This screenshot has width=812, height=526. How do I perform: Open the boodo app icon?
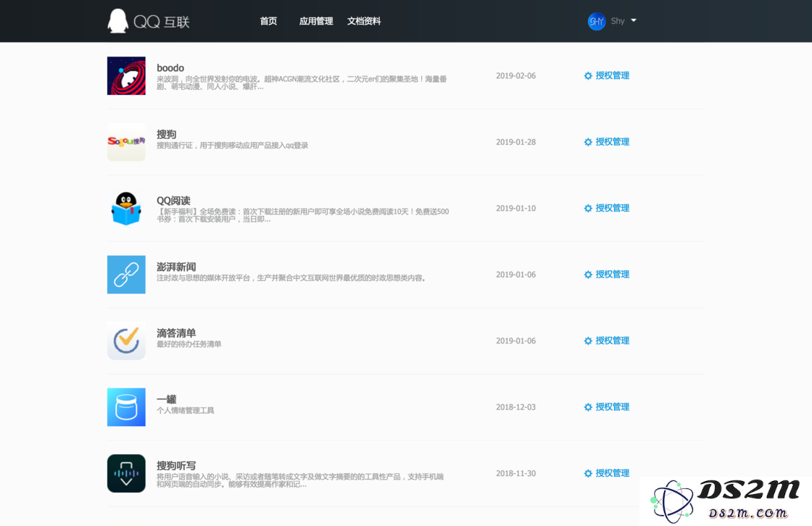[x=126, y=75]
